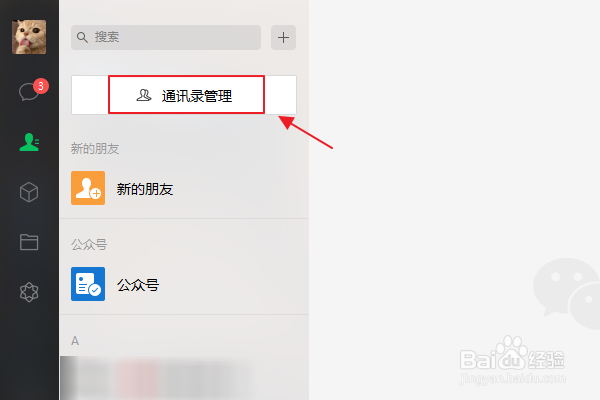The height and width of the screenshot is (400, 600).
Task: Select the green Contacts sidebar icon
Action: pyautogui.click(x=29, y=142)
